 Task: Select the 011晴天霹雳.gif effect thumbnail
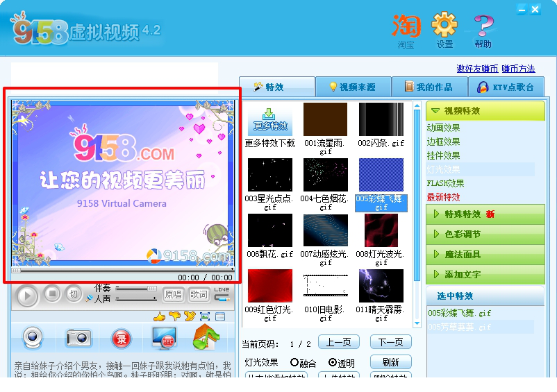381,286
